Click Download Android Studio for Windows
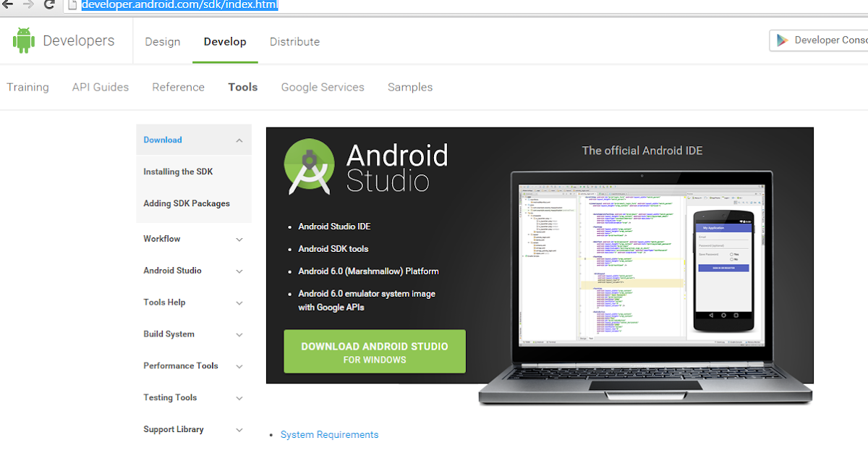 point(374,351)
